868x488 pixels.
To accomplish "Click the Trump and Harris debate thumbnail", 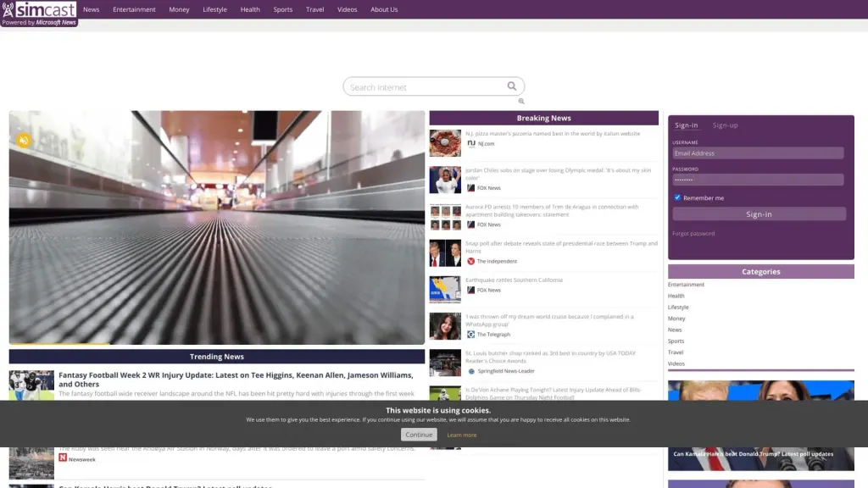I will pos(445,252).
